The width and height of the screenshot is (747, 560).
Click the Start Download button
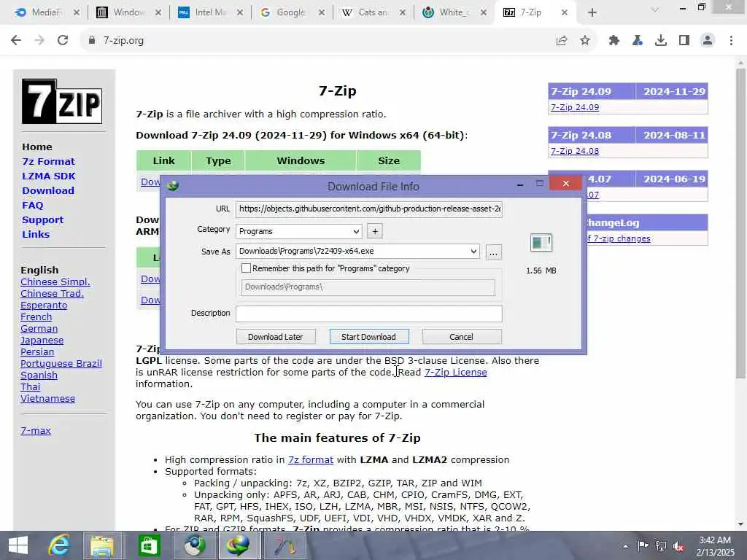(x=368, y=337)
